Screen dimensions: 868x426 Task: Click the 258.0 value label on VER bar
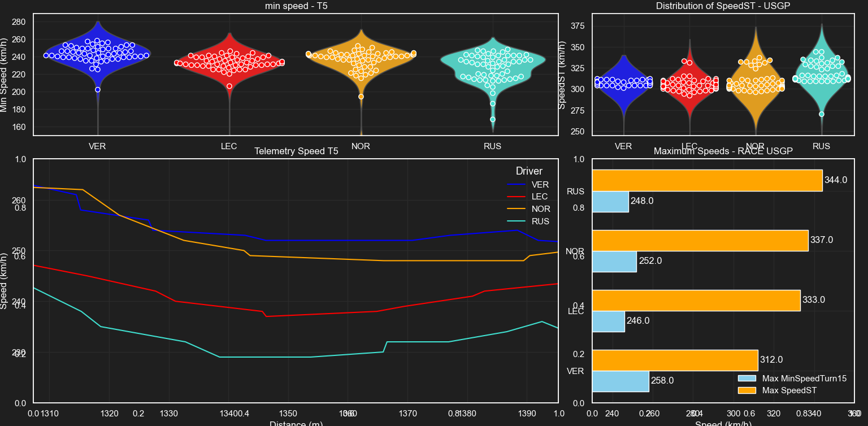point(662,381)
